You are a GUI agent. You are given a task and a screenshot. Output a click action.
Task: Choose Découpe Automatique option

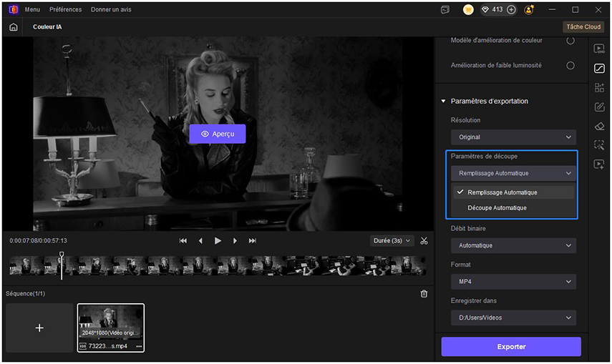(x=513, y=208)
